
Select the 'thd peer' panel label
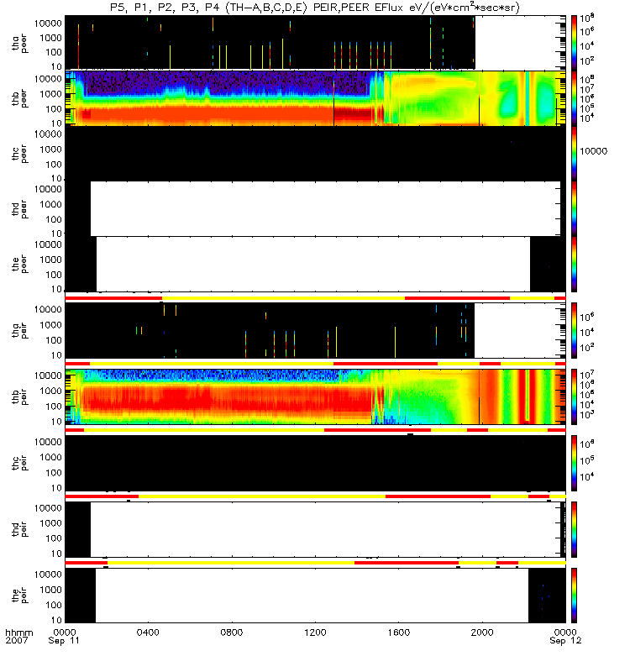(19, 209)
